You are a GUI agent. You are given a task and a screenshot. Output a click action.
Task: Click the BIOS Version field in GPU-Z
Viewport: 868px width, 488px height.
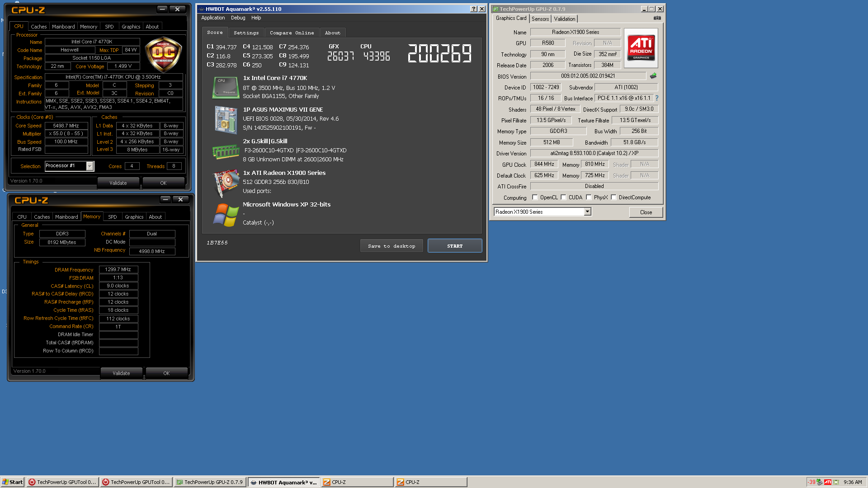click(588, 76)
